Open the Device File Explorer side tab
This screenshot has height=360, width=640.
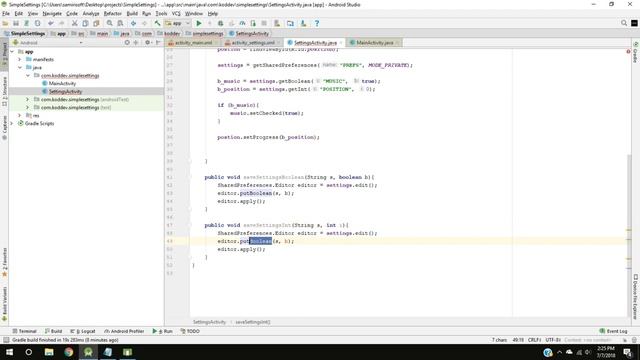[x=636, y=297]
